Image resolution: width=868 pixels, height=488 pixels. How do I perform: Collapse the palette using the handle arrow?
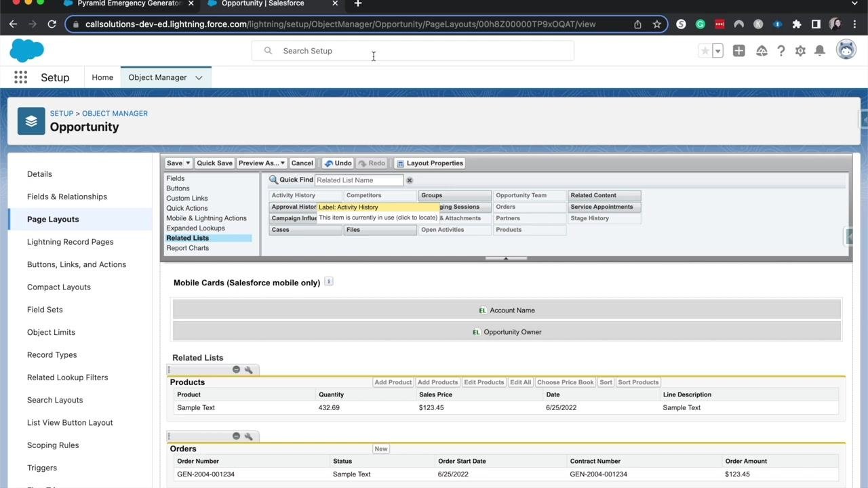[x=506, y=258]
